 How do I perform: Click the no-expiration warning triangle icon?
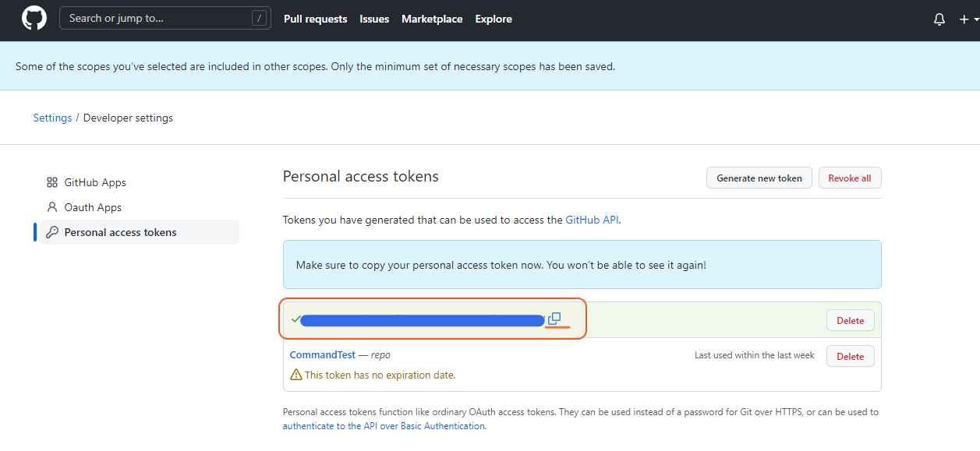296,375
